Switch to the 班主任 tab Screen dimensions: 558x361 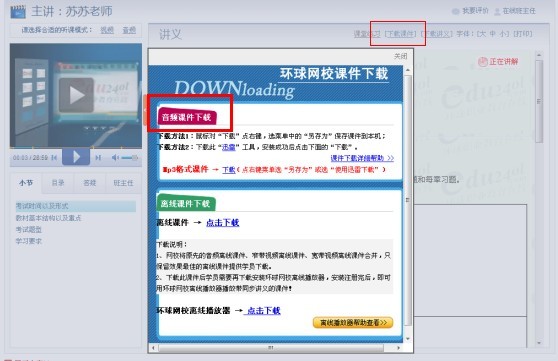coord(123,183)
